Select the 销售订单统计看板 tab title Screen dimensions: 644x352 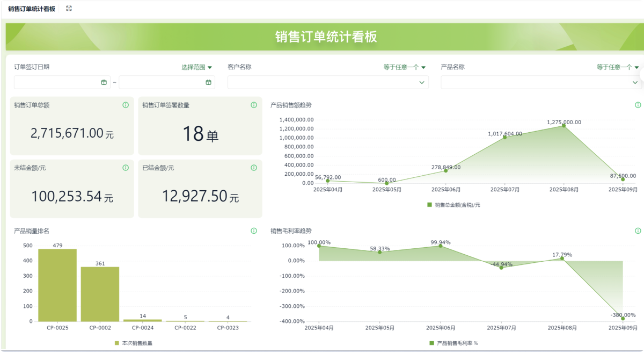tap(32, 9)
